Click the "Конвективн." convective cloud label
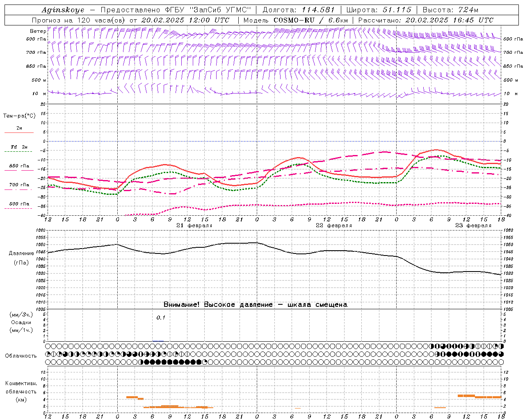The image size is (525, 420). click(21, 383)
